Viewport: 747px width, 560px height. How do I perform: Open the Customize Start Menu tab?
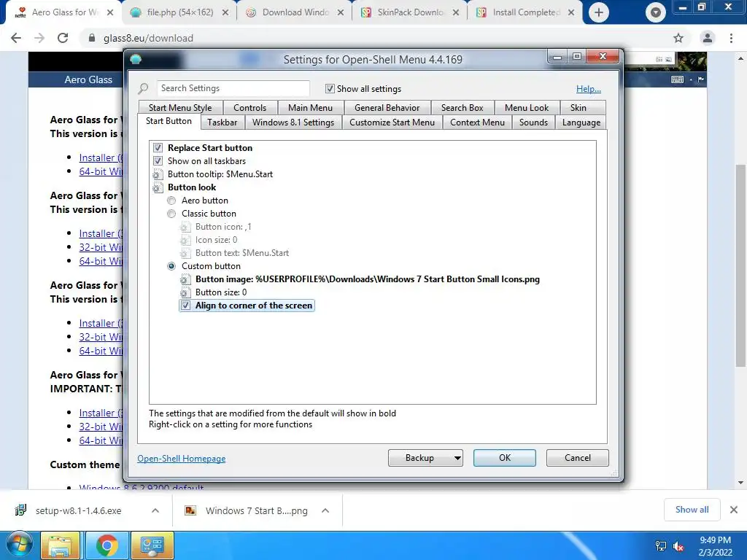pos(392,122)
